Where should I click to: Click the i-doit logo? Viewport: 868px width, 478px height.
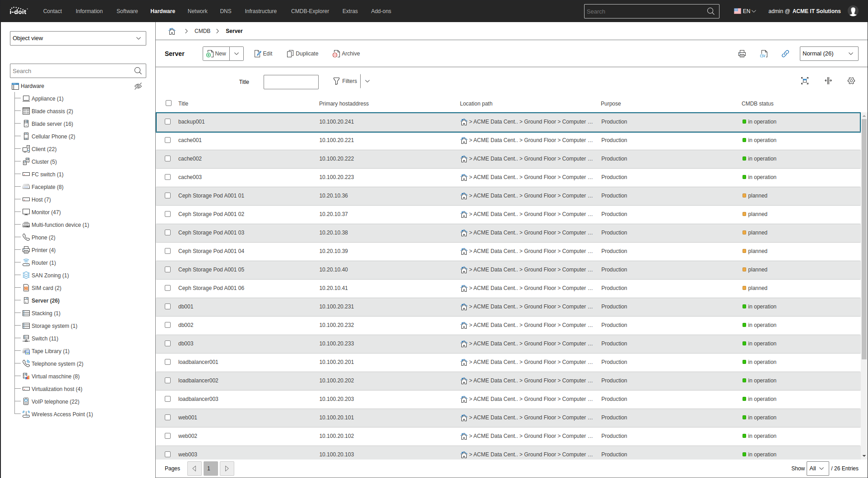pyautogui.click(x=19, y=11)
